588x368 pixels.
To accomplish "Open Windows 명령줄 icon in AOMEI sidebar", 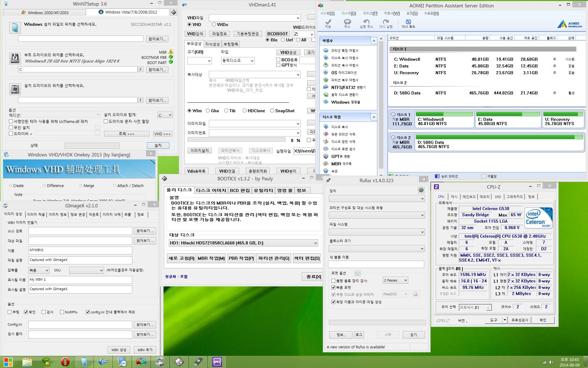I will pyautogui.click(x=326, y=102).
